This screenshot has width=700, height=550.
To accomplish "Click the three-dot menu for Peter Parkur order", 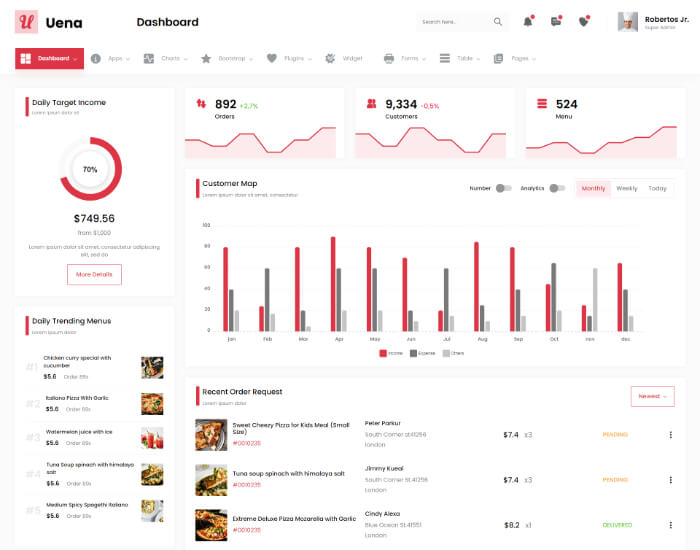I will (670, 435).
